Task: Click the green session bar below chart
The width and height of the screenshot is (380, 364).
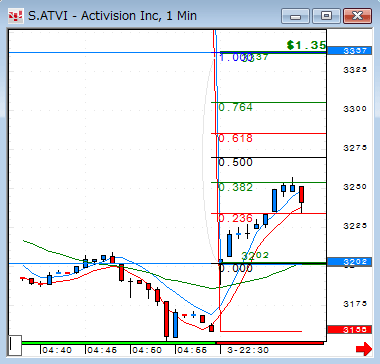Action: point(118,343)
